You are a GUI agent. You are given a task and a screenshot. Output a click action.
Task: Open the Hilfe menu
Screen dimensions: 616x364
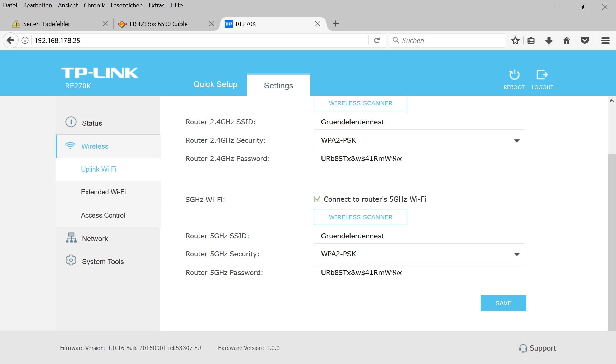[x=176, y=5]
